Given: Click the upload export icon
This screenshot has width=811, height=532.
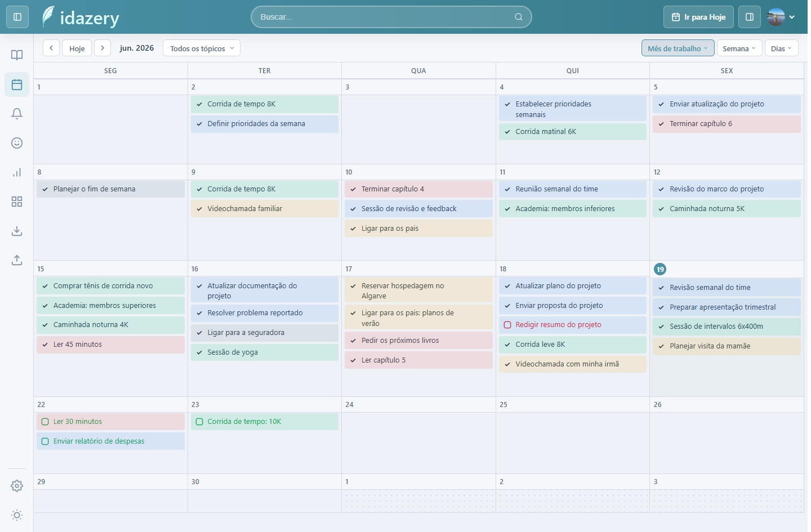Looking at the screenshot, I should pyautogui.click(x=17, y=260).
